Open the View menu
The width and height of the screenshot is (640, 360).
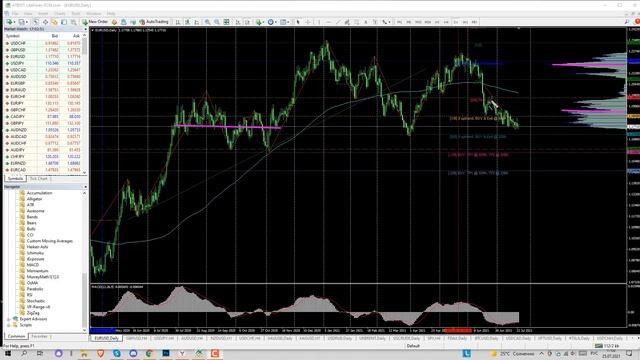coord(28,13)
